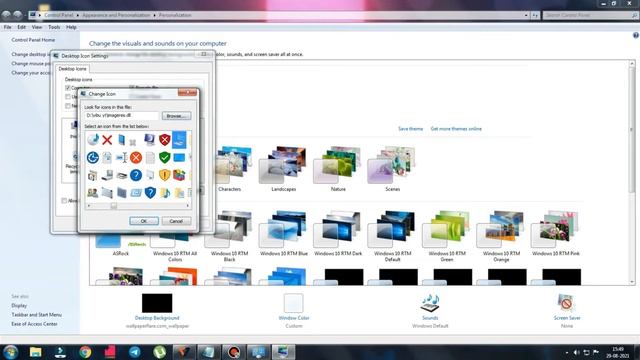Click the icon list horizontal scrollbar thumb
This screenshot has width=640, height=360.
114,206
